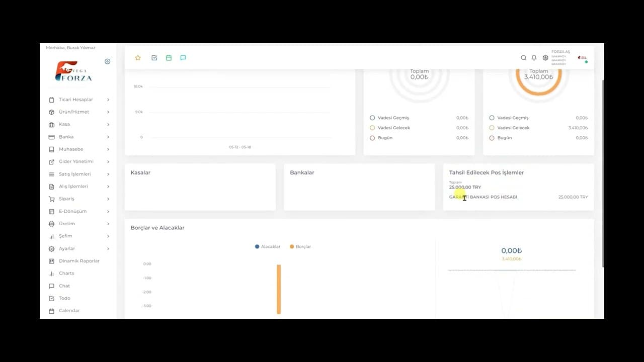
Task: Click the search magnifier icon
Action: click(x=524, y=58)
